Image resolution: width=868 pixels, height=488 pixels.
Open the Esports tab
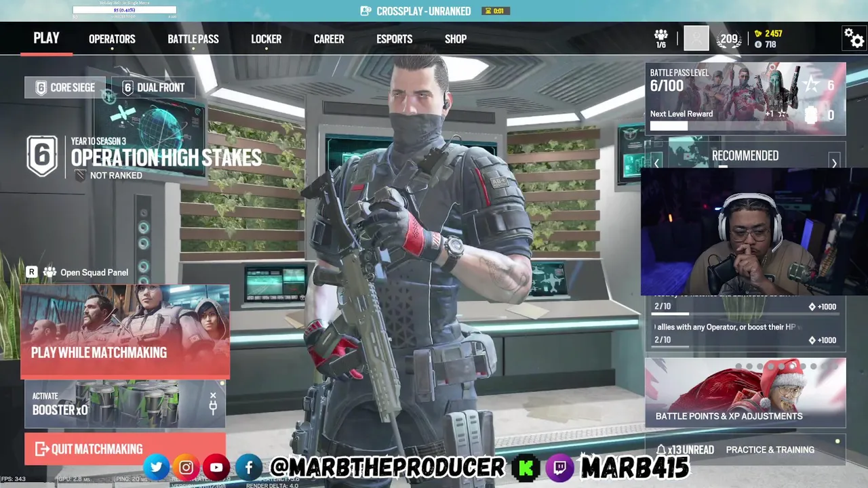click(394, 39)
